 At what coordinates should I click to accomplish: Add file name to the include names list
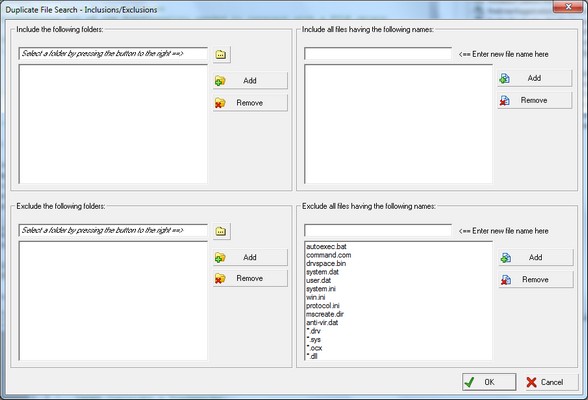tap(535, 78)
